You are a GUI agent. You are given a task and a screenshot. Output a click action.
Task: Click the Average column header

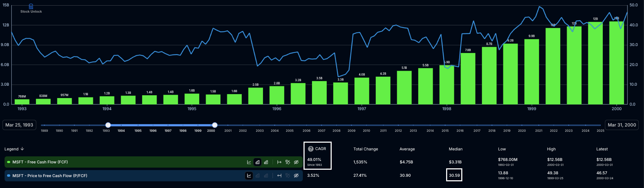pos(407,149)
